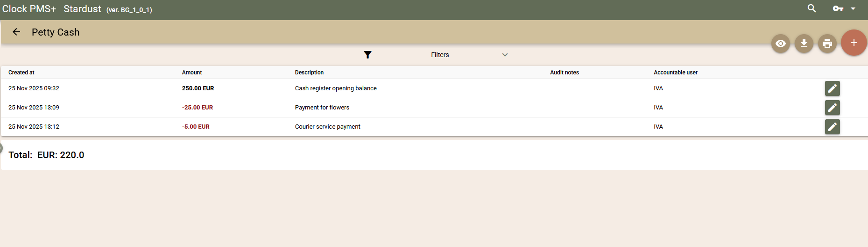Click Payment for flowers description
The image size is (868, 247).
click(x=322, y=108)
